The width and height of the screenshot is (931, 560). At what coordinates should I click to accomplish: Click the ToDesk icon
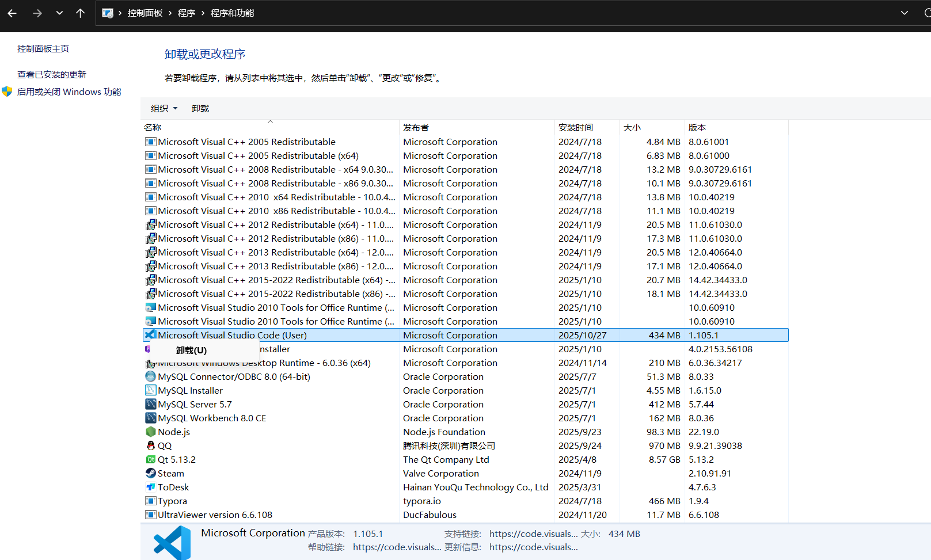click(150, 487)
